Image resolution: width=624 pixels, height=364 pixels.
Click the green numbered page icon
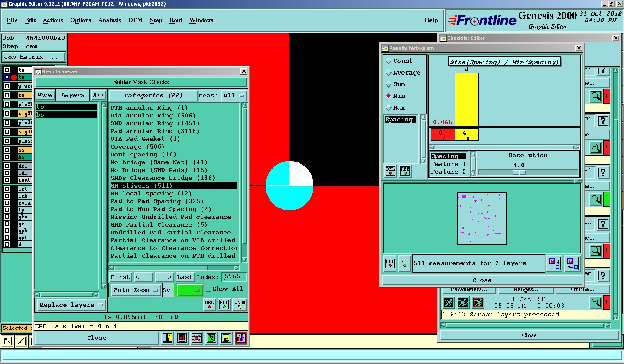pos(211,338)
